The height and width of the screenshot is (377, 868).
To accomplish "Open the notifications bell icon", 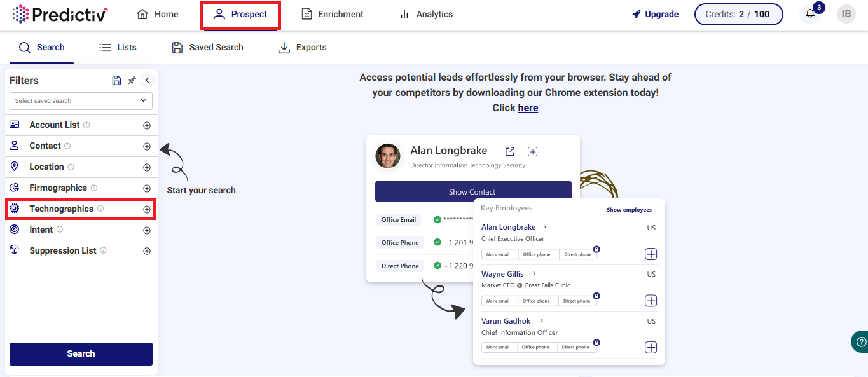I will (810, 14).
